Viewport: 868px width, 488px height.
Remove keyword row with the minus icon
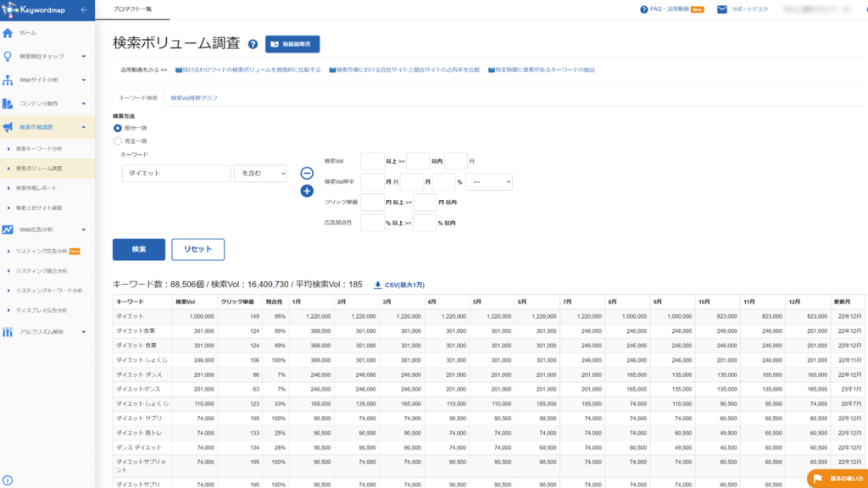coord(307,173)
